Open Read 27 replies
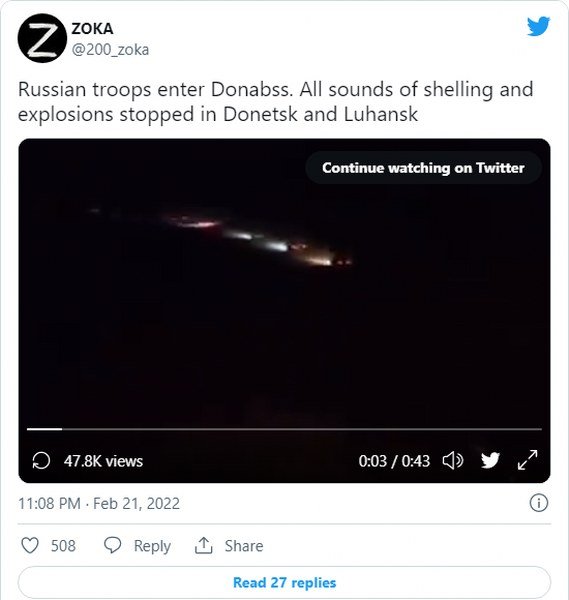 [x=284, y=582]
